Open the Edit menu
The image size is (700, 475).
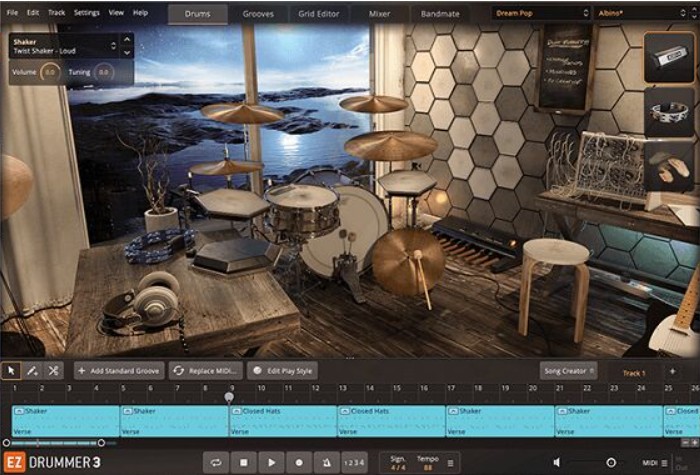tap(33, 12)
